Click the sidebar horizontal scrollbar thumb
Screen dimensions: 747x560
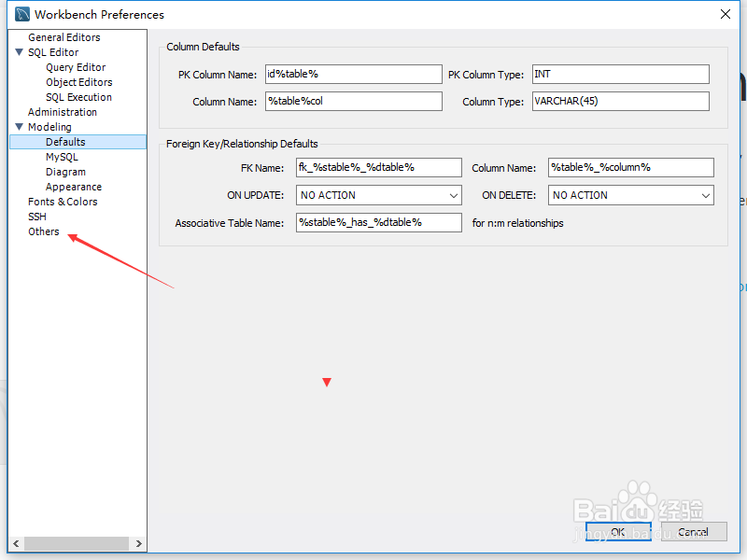tap(77, 543)
